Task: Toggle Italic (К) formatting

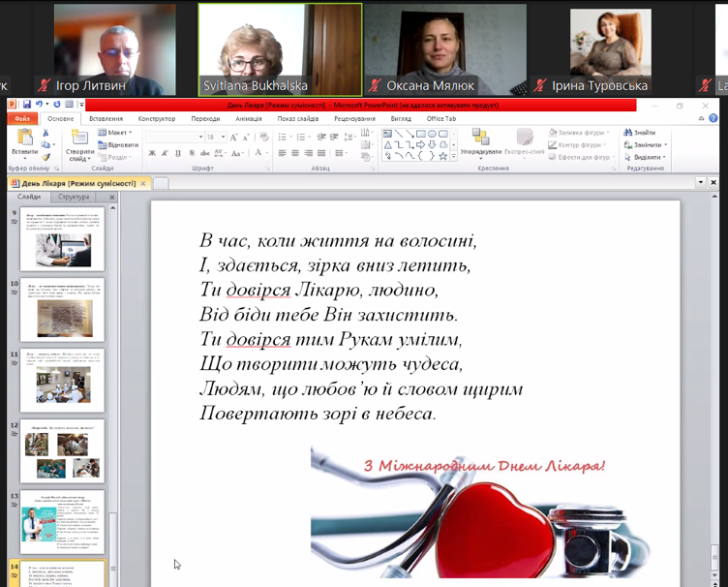Action: point(165,153)
